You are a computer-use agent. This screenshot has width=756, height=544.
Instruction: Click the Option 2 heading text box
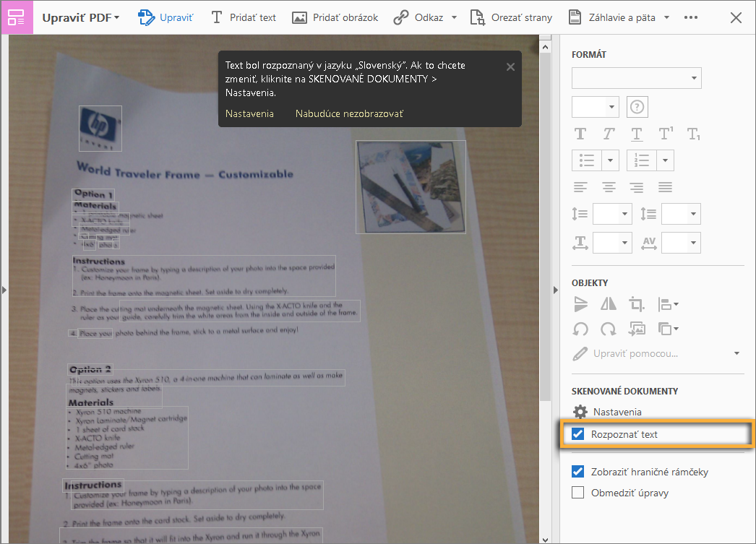point(90,370)
